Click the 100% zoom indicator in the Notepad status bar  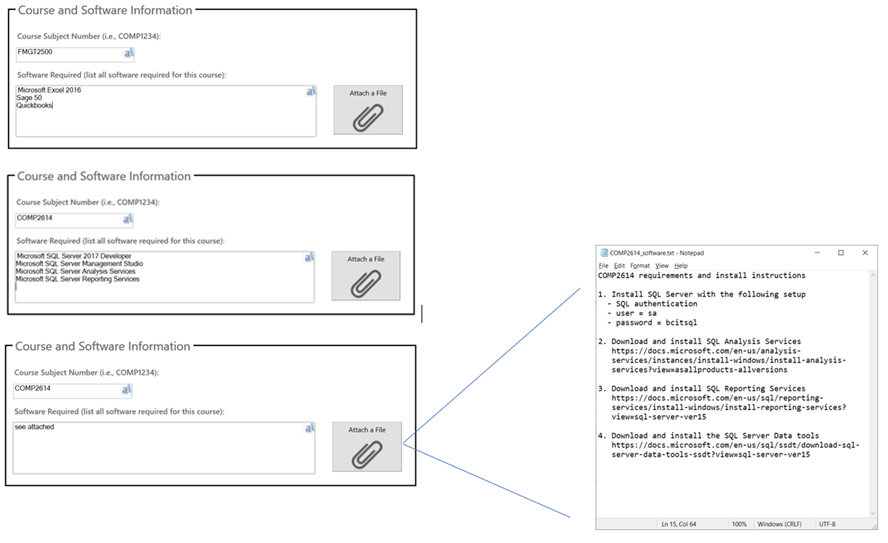[740, 523]
